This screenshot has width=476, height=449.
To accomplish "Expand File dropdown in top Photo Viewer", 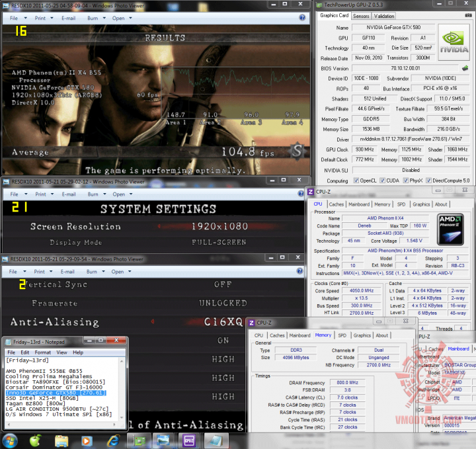I will pos(26,19).
